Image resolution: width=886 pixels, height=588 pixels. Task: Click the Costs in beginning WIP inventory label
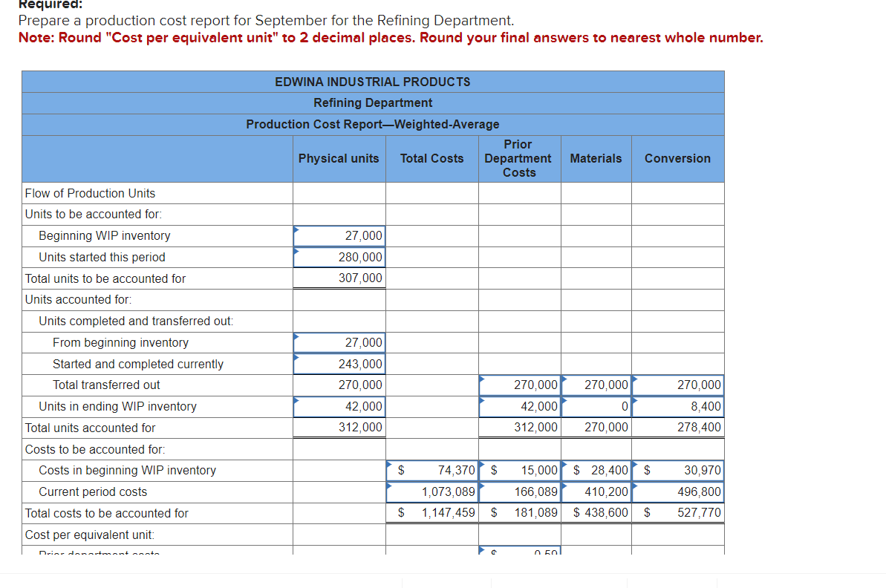[128, 471]
